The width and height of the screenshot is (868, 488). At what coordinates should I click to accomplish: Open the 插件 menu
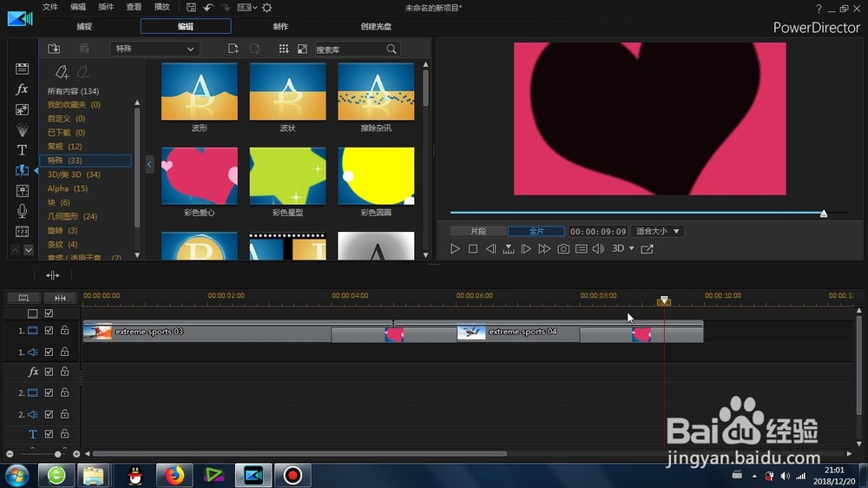click(106, 7)
